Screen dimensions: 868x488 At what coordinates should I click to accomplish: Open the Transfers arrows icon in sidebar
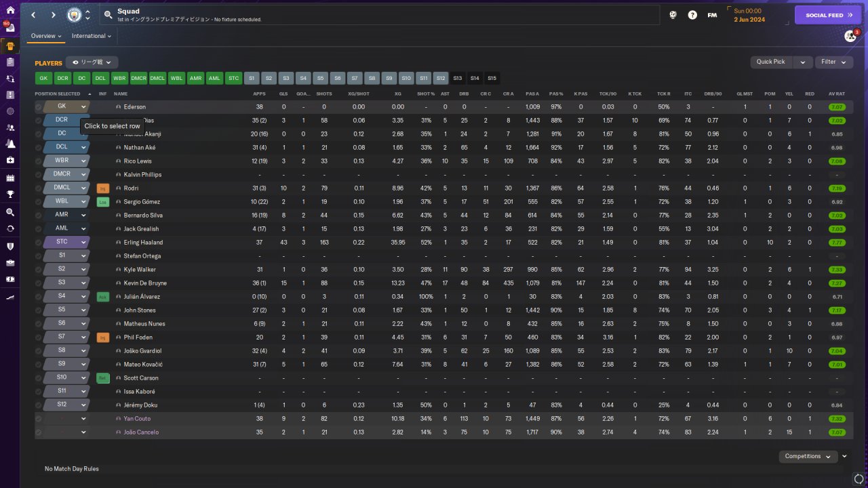[10, 228]
